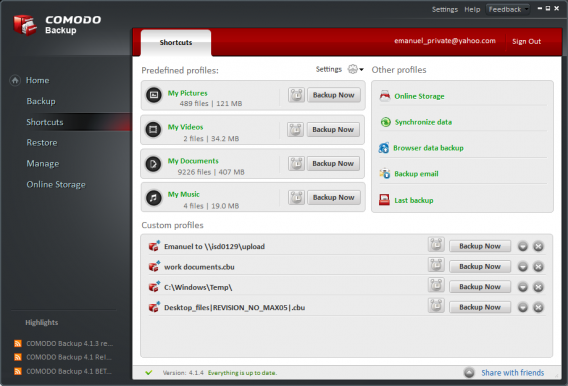Delete work documents.cbu profile with X
Image resolution: width=568 pixels, height=386 pixels.
[539, 267]
